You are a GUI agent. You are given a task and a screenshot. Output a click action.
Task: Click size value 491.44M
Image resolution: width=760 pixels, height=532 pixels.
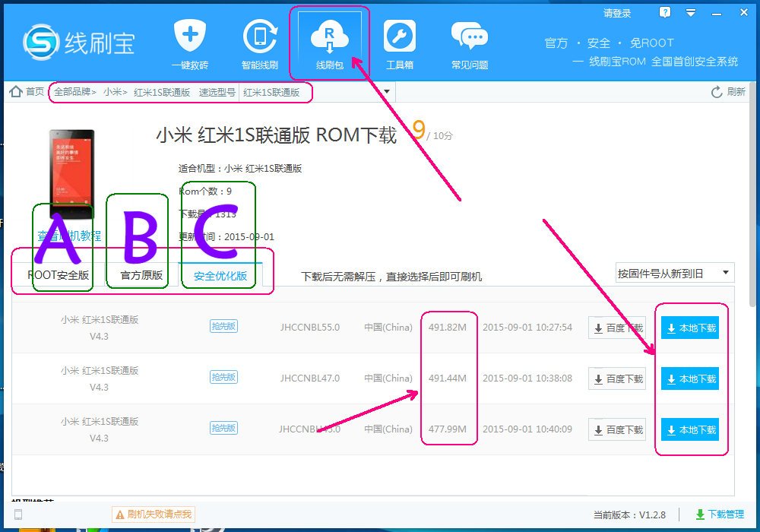[448, 378]
